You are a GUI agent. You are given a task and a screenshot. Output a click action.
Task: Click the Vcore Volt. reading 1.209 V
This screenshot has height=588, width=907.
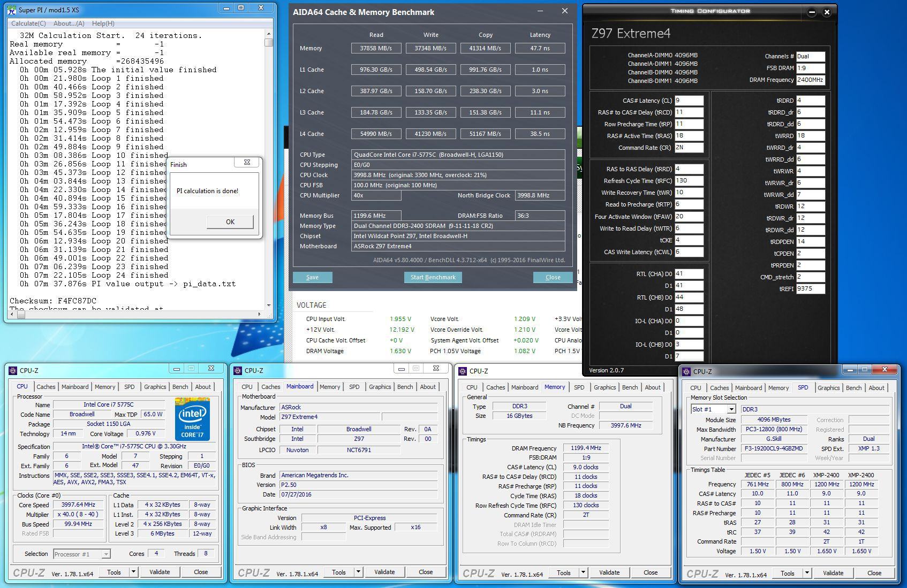coord(525,319)
